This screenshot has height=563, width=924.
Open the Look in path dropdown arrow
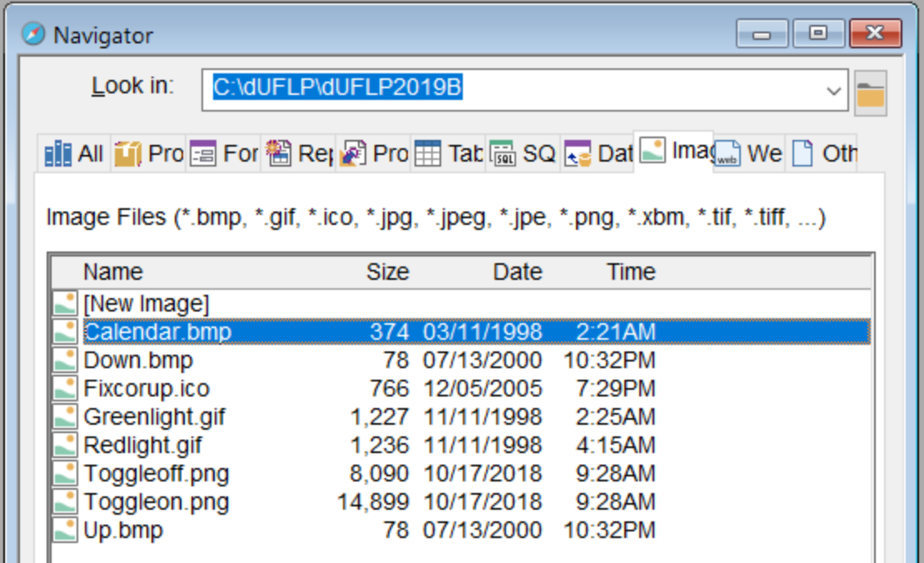[834, 91]
